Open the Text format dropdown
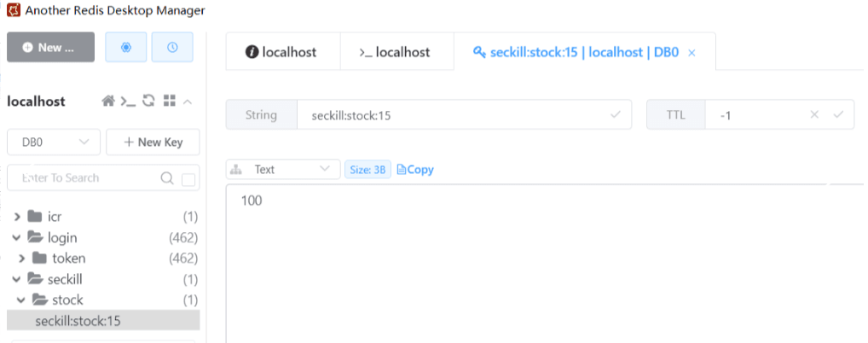Image resolution: width=868 pixels, height=343 pixels. point(283,169)
